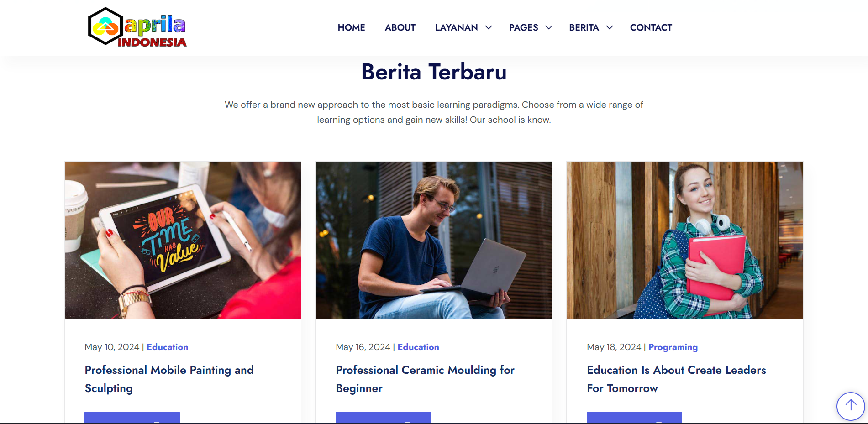Viewport: 868px width, 424px height.
Task: Go to the ABOUT page
Action: 400,27
